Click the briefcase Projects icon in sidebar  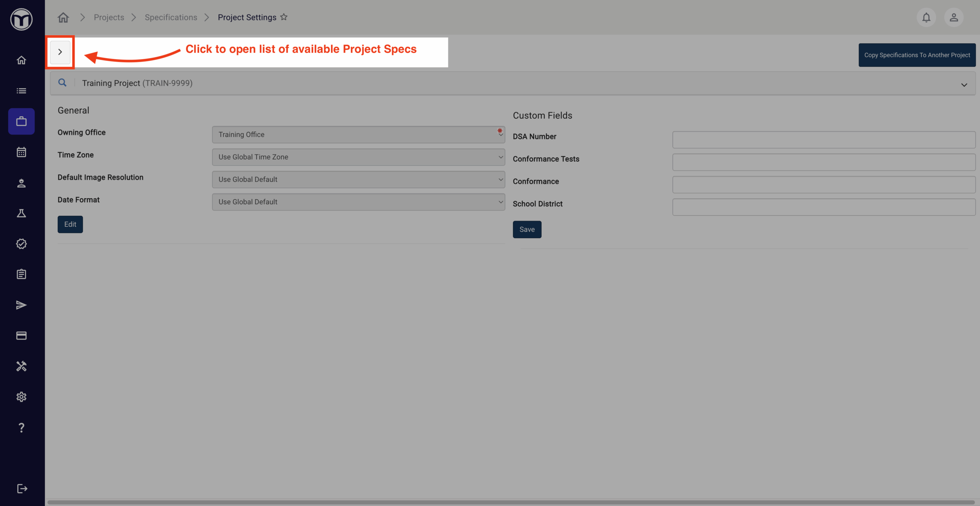pyautogui.click(x=21, y=121)
